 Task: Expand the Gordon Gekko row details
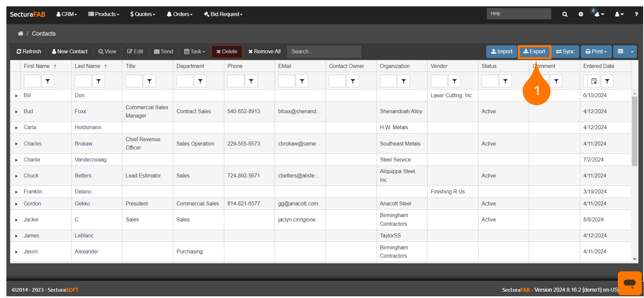click(x=17, y=204)
